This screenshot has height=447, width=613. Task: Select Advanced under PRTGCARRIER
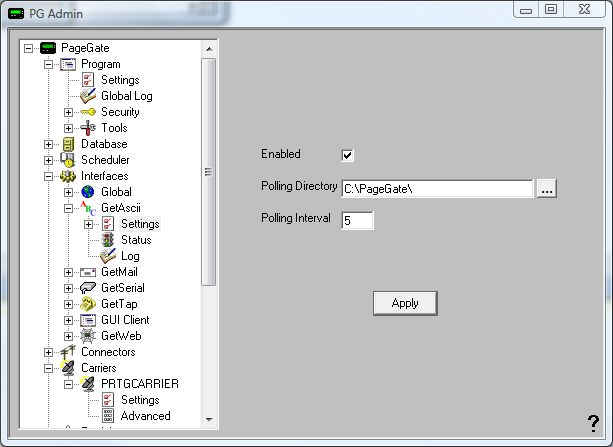tap(145, 416)
